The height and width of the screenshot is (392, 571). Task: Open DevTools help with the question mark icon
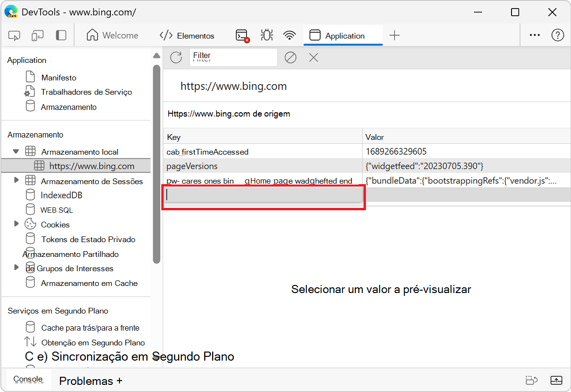[x=558, y=35]
